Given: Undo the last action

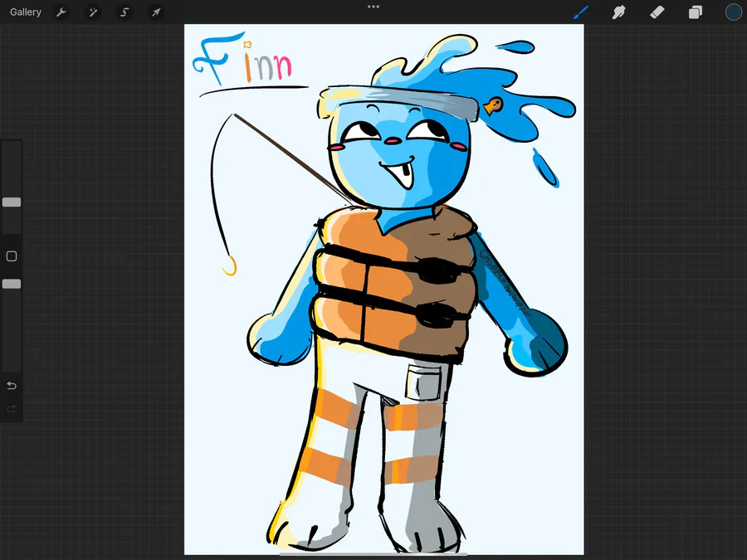Looking at the screenshot, I should (12, 385).
